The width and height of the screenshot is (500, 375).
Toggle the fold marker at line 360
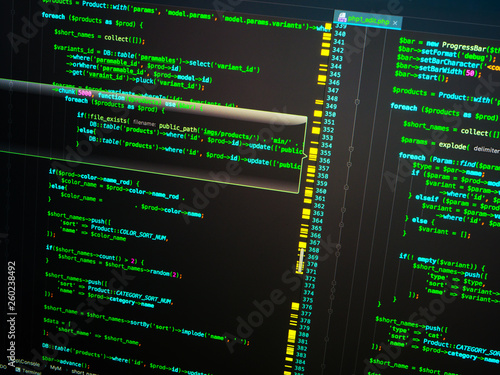(x=346, y=188)
